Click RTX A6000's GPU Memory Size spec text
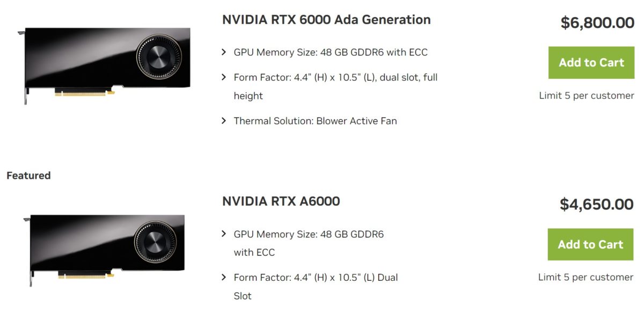This screenshot has width=644, height=312. (309, 235)
